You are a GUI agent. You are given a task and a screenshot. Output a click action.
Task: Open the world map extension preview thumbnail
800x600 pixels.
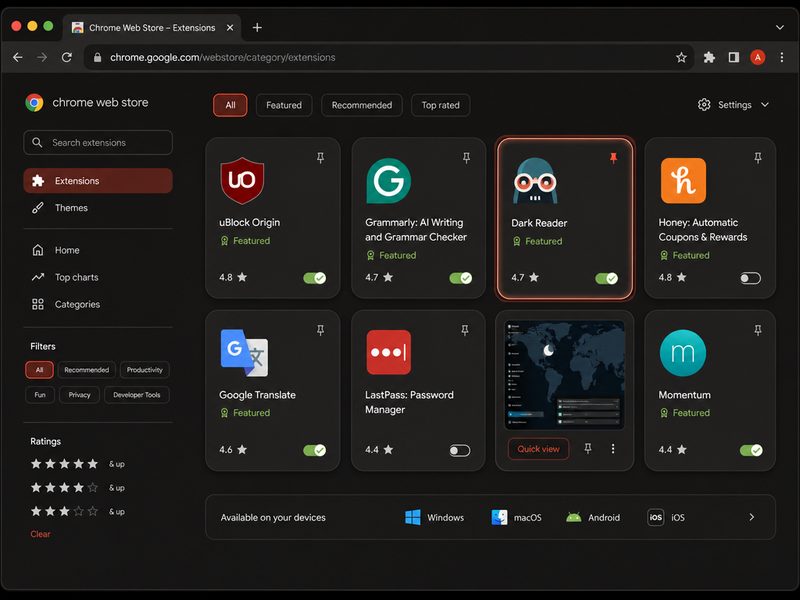[564, 375]
